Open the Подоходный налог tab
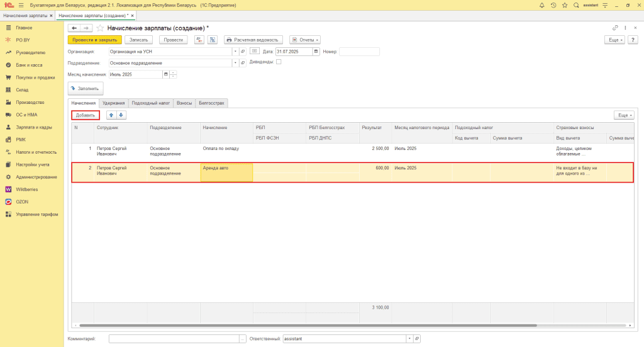The image size is (644, 347). (x=150, y=103)
